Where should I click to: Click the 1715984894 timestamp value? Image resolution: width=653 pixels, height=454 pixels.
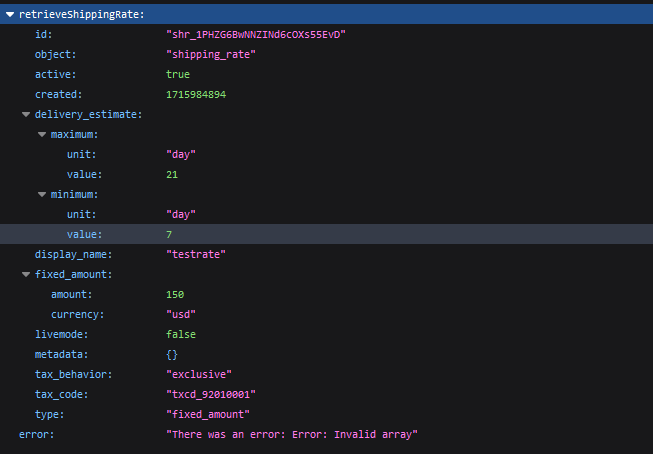[196, 94]
